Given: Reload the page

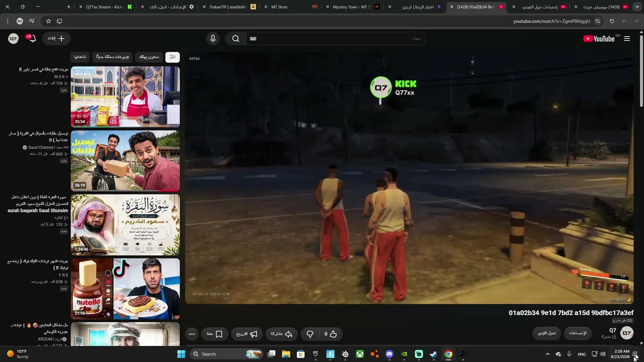Looking at the screenshot, I should point(612,21).
